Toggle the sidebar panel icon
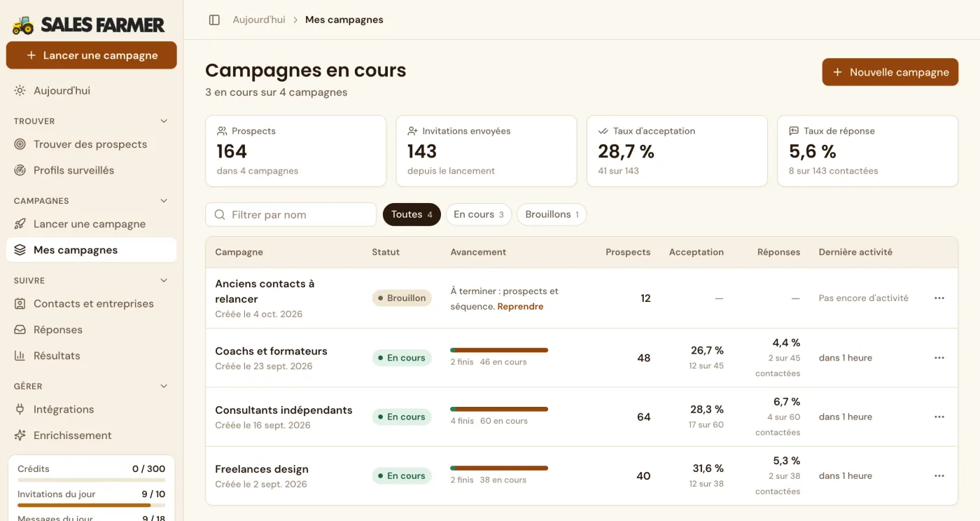Image resolution: width=980 pixels, height=521 pixels. coord(215,20)
